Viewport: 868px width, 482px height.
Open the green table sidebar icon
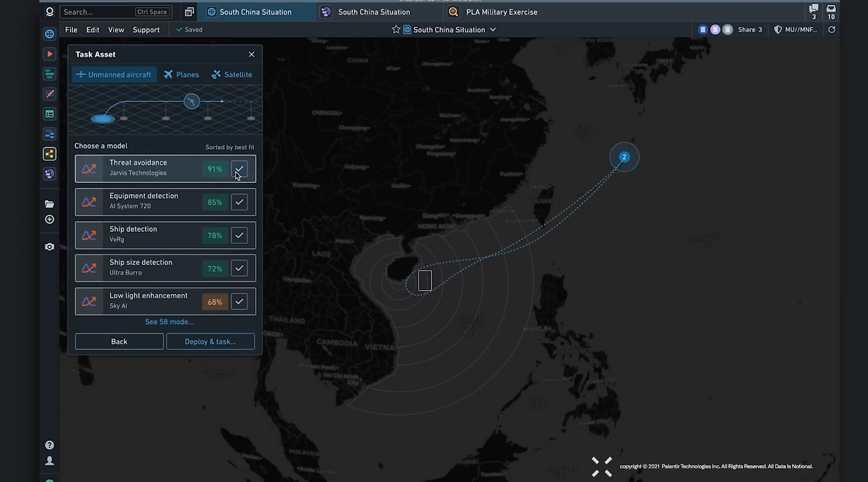point(50,114)
